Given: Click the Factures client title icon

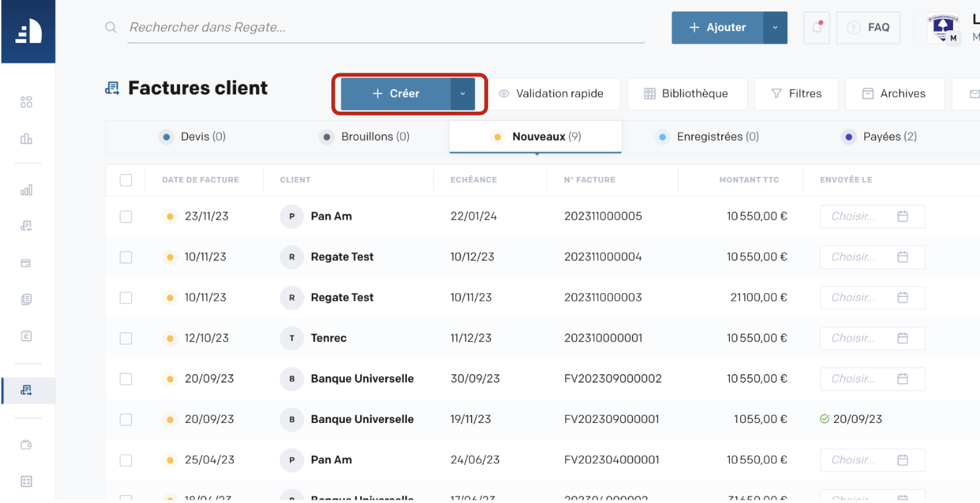Looking at the screenshot, I should 112,88.
